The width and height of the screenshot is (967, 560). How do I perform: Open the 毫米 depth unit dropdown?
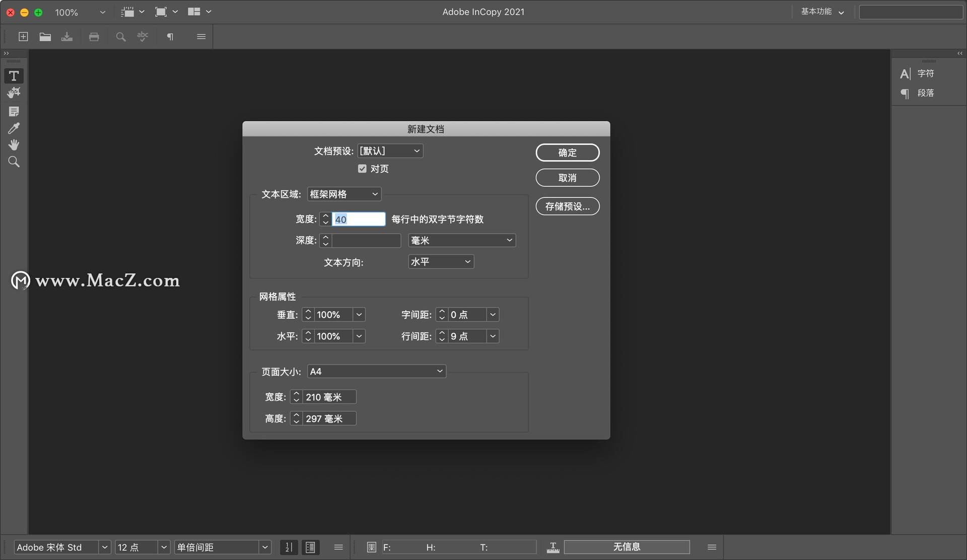click(x=462, y=241)
